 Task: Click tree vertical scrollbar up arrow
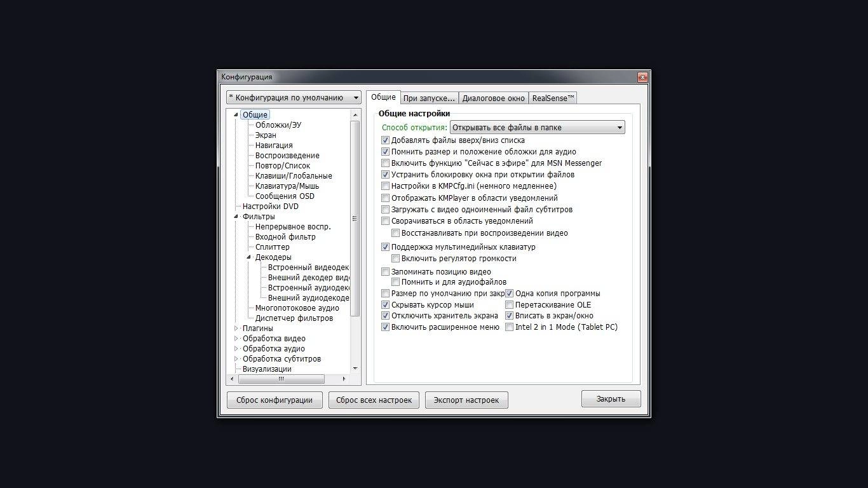pos(355,114)
